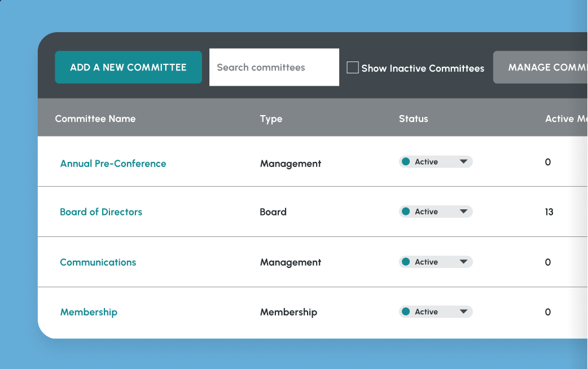
Task: Sort by the Committee Name column header
Action: [95, 118]
